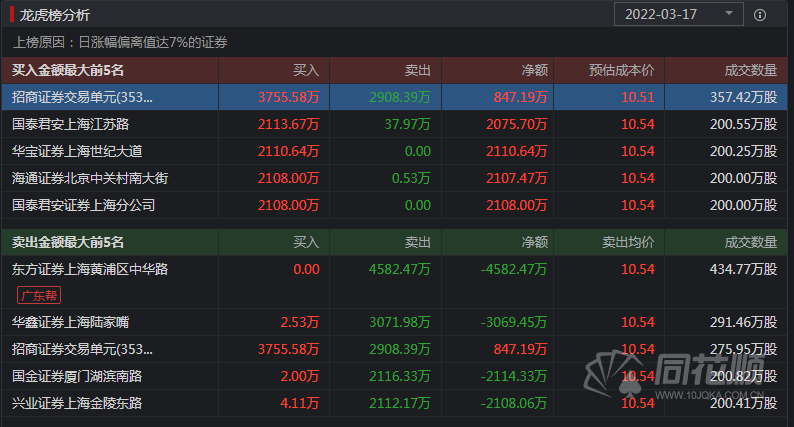Viewport: 794px width, 427px height.
Task: Expand the 2022-03-17 date dropdown arrow
Action: click(x=729, y=13)
